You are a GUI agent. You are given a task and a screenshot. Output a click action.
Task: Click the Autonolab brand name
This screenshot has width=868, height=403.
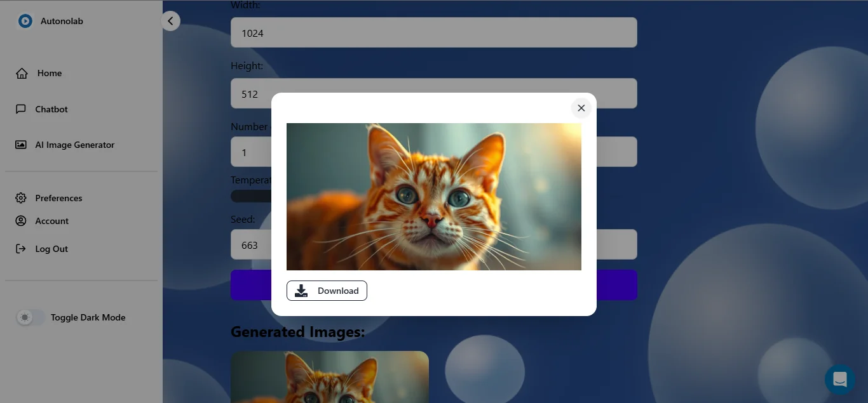coord(62,21)
